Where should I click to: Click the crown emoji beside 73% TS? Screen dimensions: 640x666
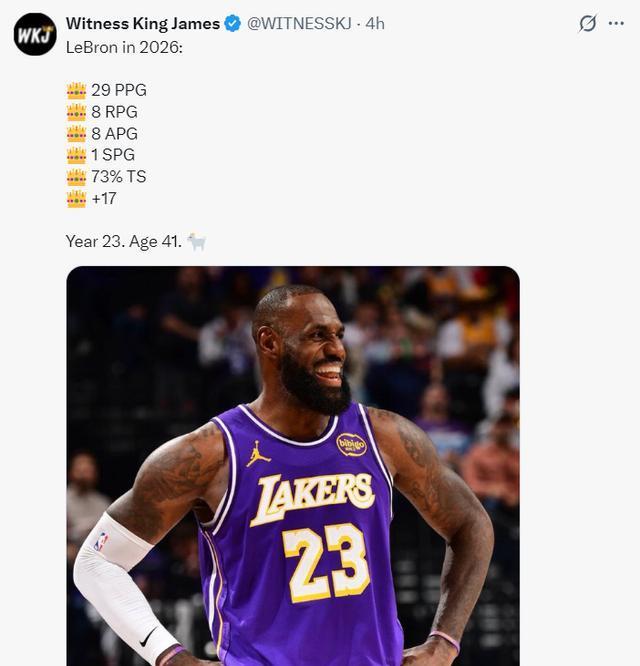pyautogui.click(x=77, y=177)
